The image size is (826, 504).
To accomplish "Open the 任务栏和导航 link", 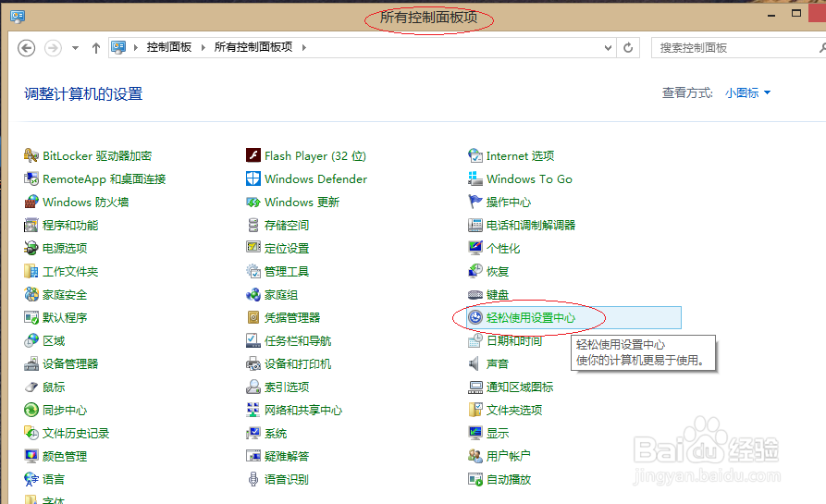I will [x=298, y=340].
